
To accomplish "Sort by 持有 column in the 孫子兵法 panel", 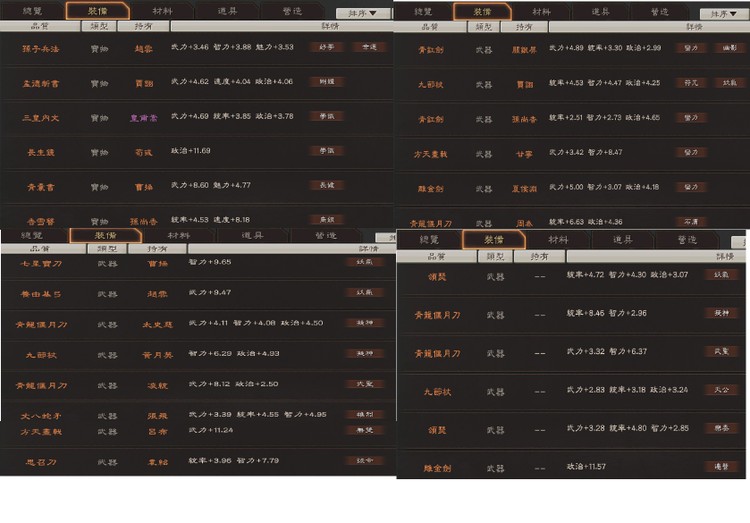I will click(x=143, y=26).
